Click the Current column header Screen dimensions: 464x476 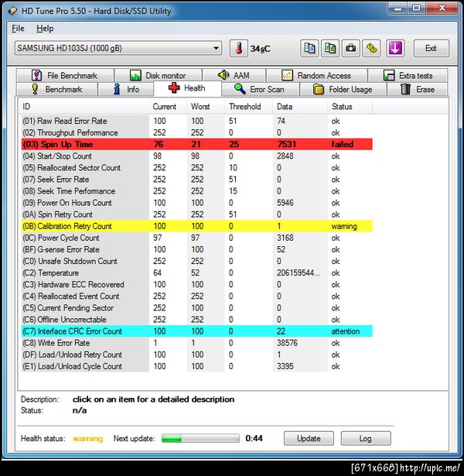point(168,107)
